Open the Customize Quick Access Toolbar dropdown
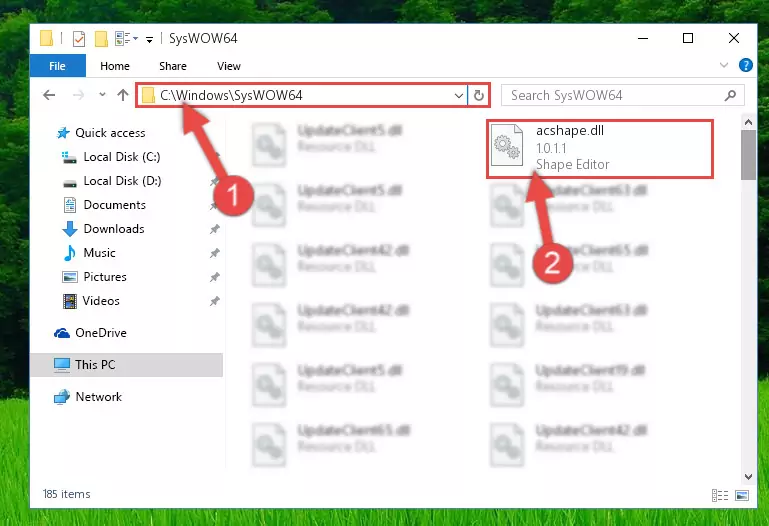Image resolution: width=769 pixels, height=526 pixels. point(149,39)
